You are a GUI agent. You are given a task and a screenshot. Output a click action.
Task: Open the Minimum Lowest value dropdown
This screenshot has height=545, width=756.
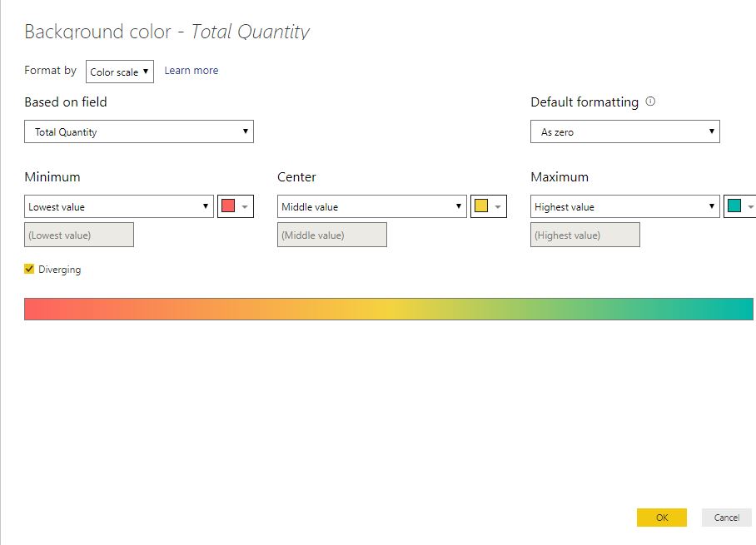click(118, 206)
